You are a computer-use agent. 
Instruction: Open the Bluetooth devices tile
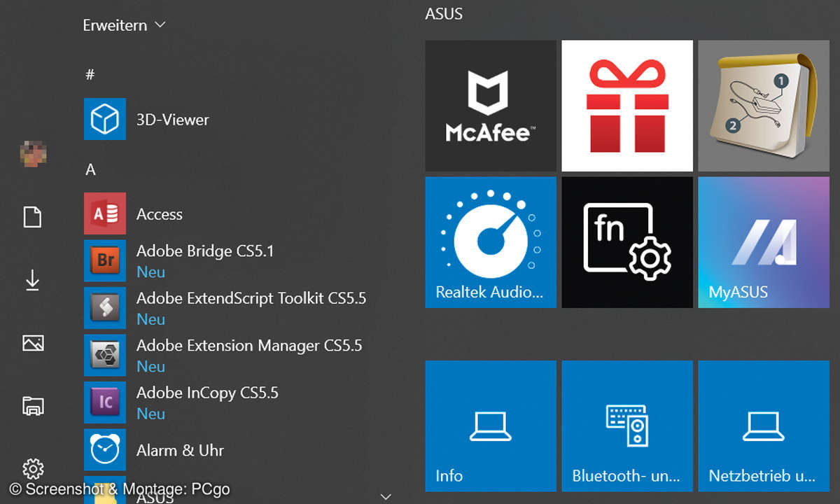[x=627, y=426]
